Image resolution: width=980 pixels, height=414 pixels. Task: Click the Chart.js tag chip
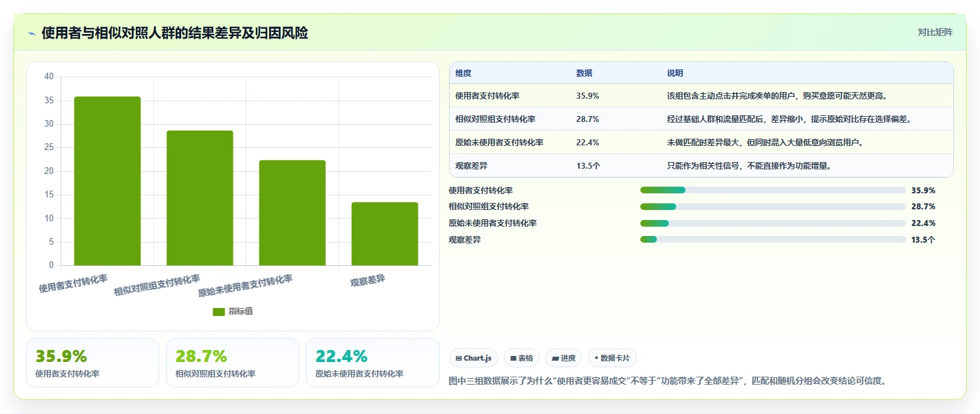pos(474,358)
